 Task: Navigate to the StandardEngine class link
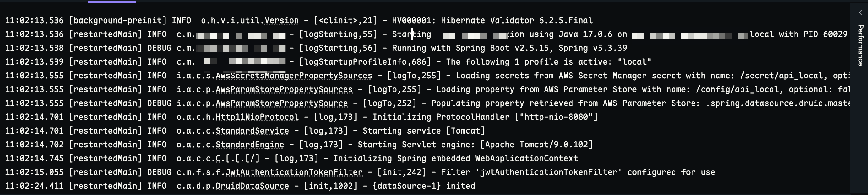[250, 145]
